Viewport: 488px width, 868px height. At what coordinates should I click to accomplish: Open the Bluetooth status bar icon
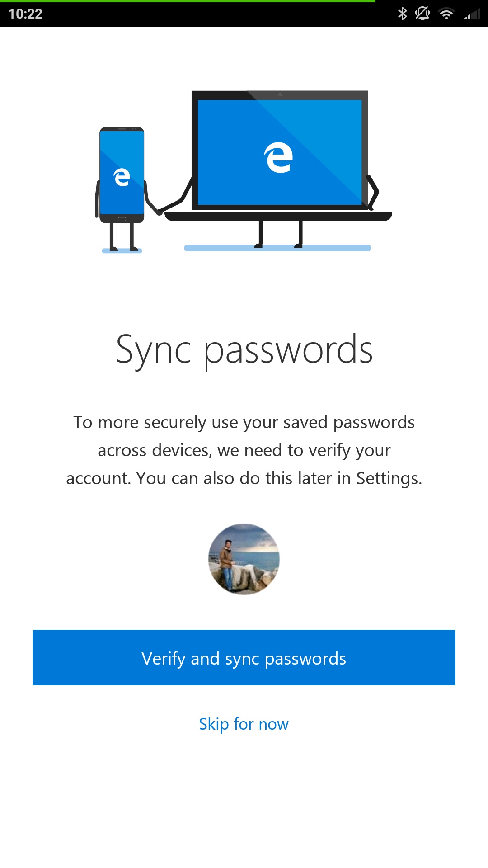click(x=402, y=14)
